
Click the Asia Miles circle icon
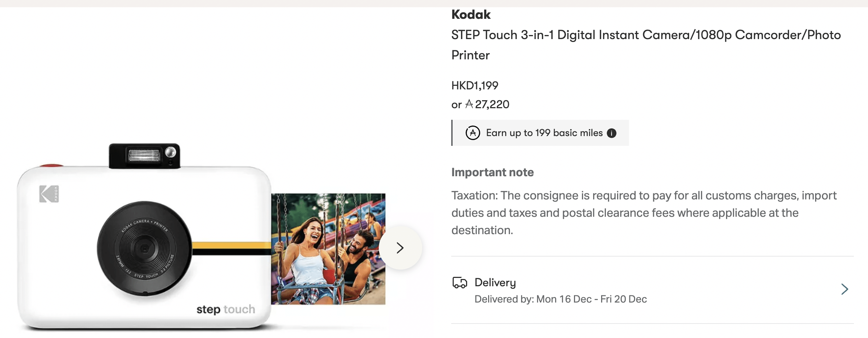[473, 133]
